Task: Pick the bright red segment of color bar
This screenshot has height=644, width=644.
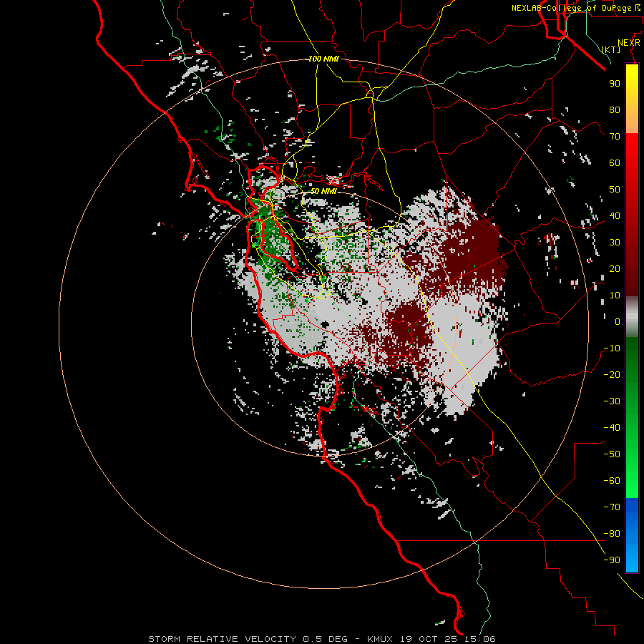Action: (x=632, y=152)
